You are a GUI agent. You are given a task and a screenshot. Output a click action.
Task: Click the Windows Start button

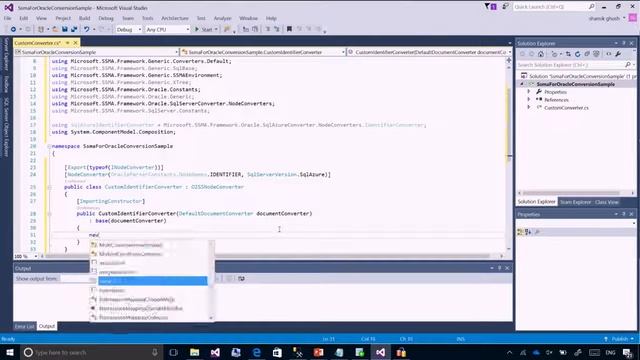(x=10, y=352)
